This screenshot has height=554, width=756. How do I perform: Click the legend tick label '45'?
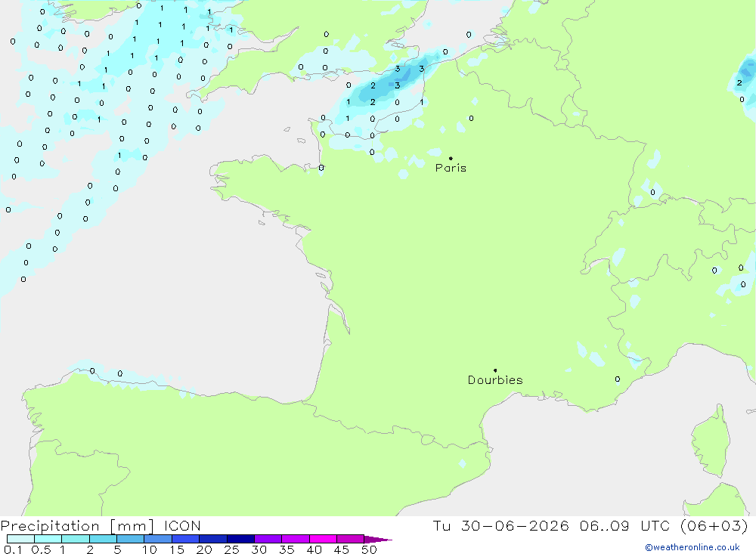tap(342, 549)
